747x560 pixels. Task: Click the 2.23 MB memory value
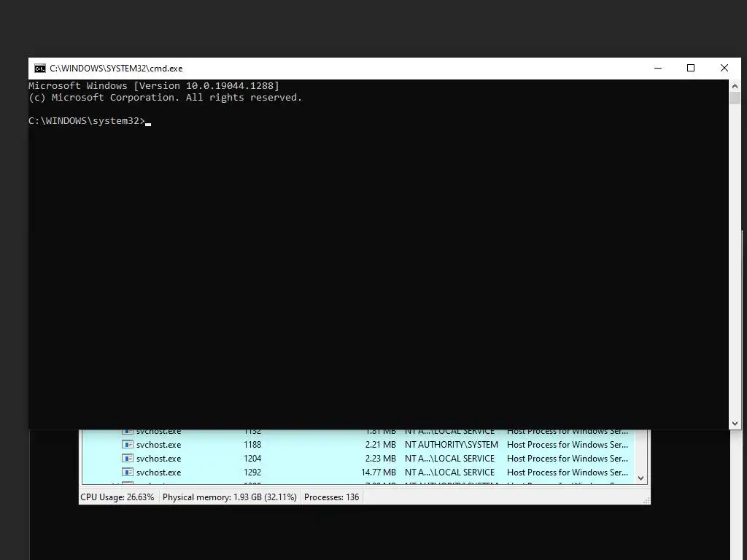(x=381, y=459)
